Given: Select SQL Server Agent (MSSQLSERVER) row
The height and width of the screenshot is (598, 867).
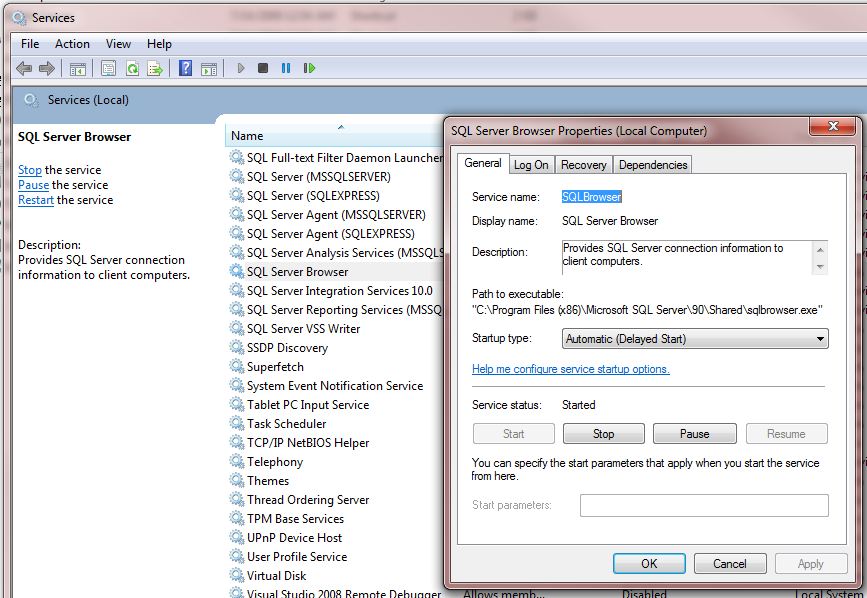Looking at the screenshot, I should 336,214.
